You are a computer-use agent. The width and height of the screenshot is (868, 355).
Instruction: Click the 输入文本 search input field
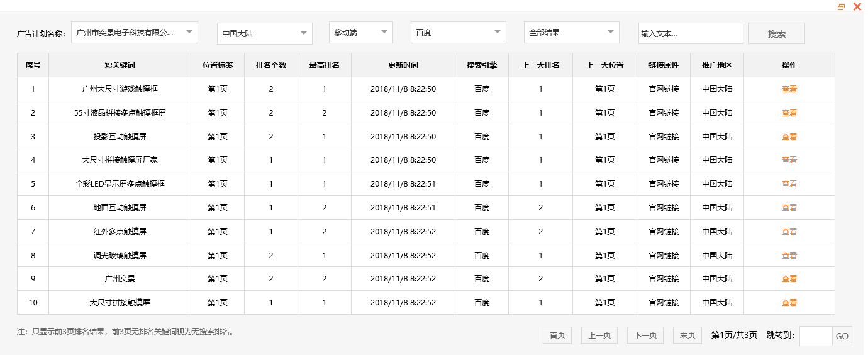[691, 33]
